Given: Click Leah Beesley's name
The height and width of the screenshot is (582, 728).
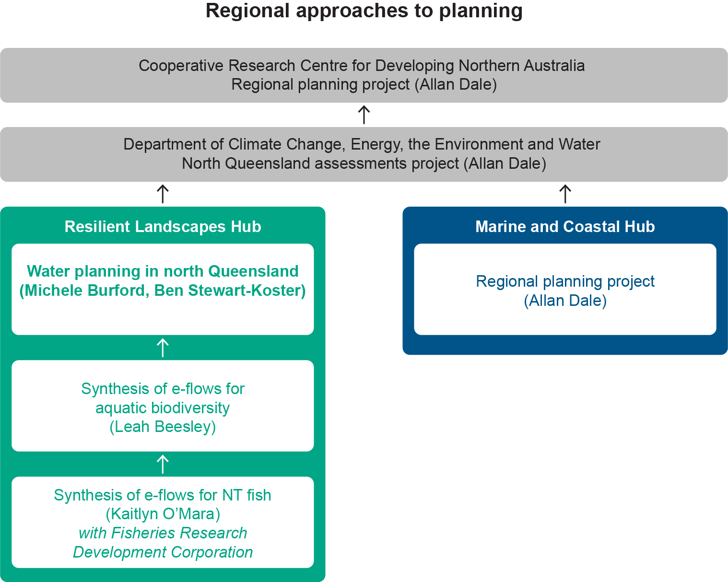Looking at the screenshot, I should coord(163,426).
